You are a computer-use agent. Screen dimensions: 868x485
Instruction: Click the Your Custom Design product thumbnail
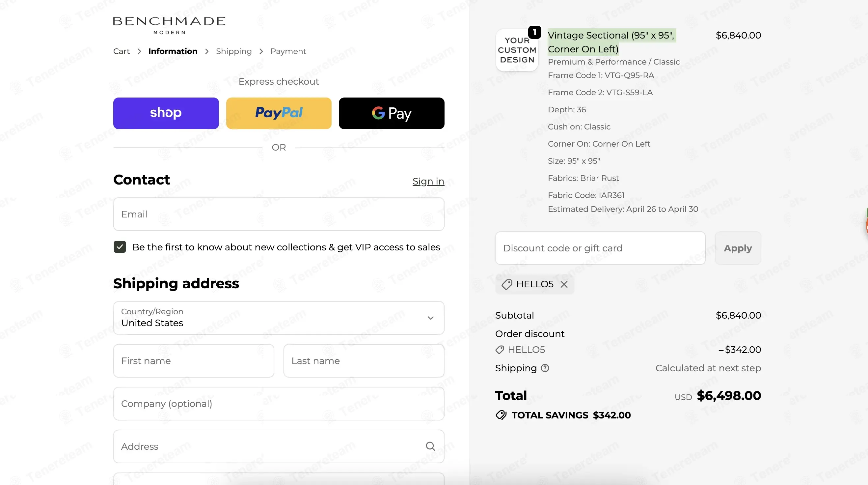click(517, 50)
